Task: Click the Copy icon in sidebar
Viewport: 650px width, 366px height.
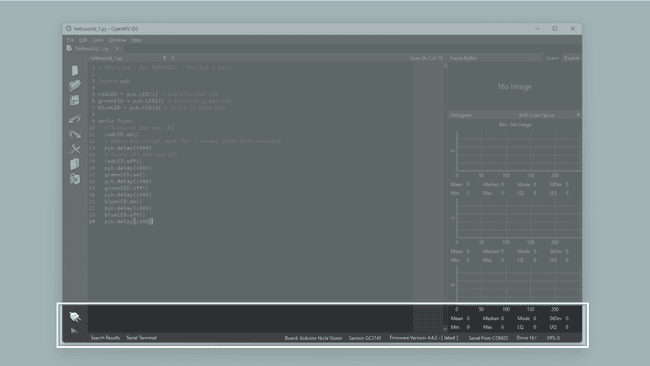Action: point(75,164)
